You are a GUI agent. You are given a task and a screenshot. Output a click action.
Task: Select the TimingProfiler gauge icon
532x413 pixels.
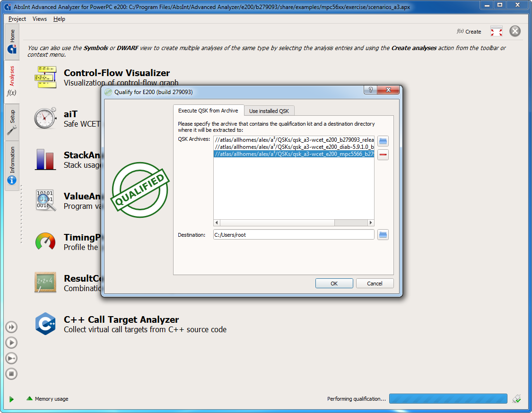tap(45, 241)
